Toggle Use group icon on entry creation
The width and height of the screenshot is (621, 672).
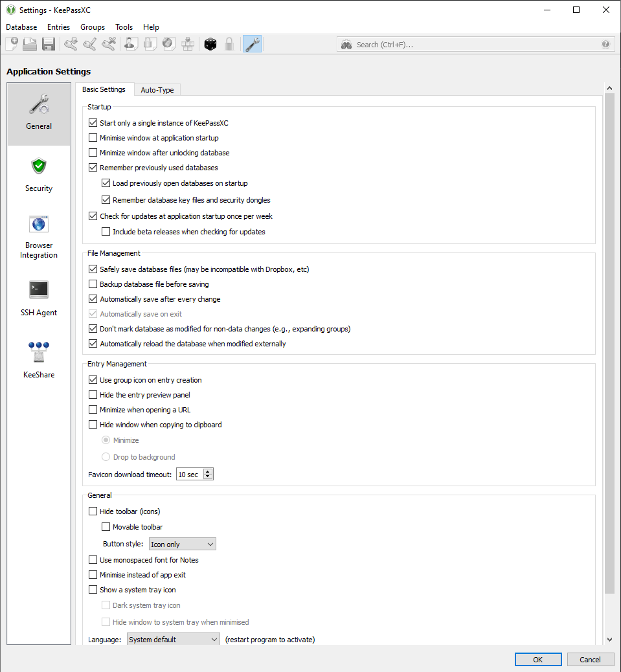tap(93, 380)
